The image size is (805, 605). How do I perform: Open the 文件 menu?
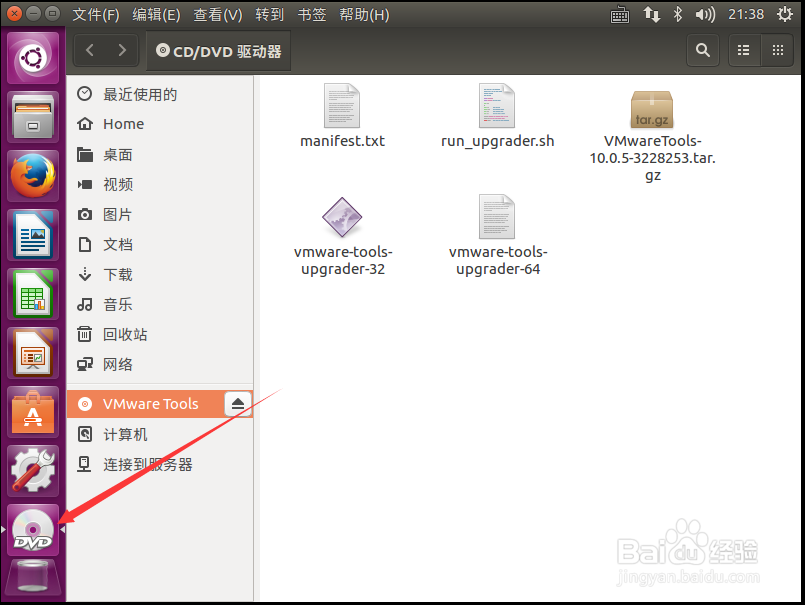click(x=95, y=14)
